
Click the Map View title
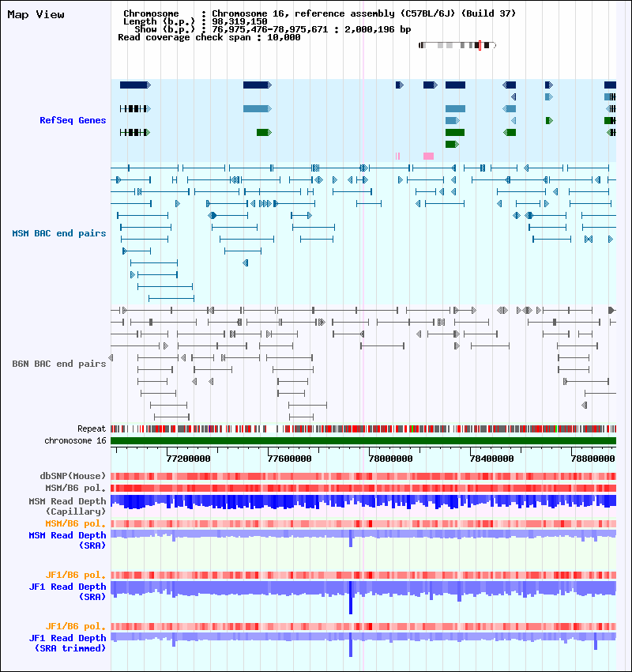[36, 14]
